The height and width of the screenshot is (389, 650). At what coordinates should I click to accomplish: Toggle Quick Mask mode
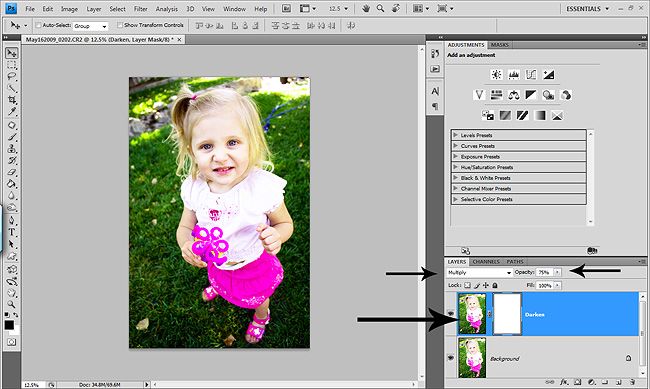click(x=12, y=342)
